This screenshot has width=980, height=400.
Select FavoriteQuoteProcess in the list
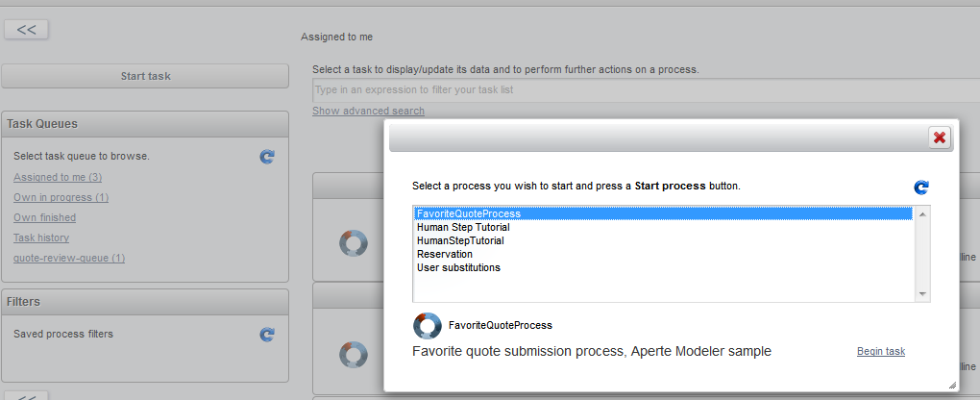[469, 213]
